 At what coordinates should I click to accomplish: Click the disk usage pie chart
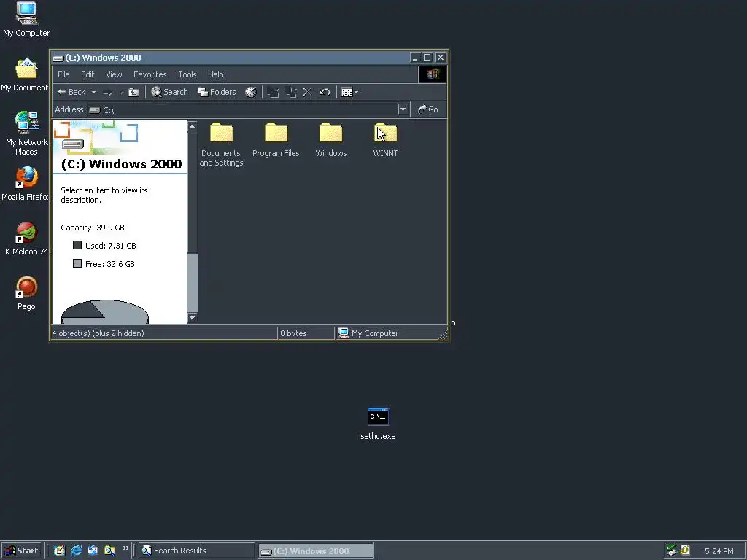(x=105, y=312)
